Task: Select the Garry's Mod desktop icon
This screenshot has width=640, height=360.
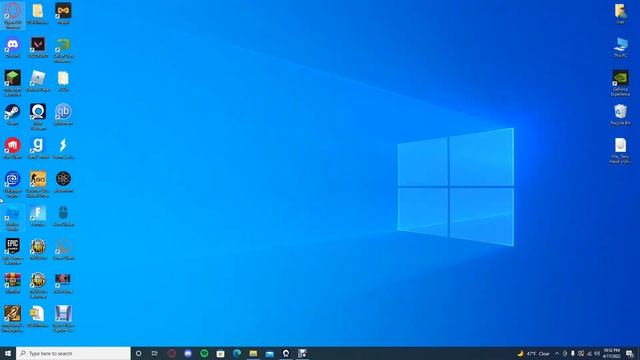Action: pyautogui.click(x=38, y=149)
